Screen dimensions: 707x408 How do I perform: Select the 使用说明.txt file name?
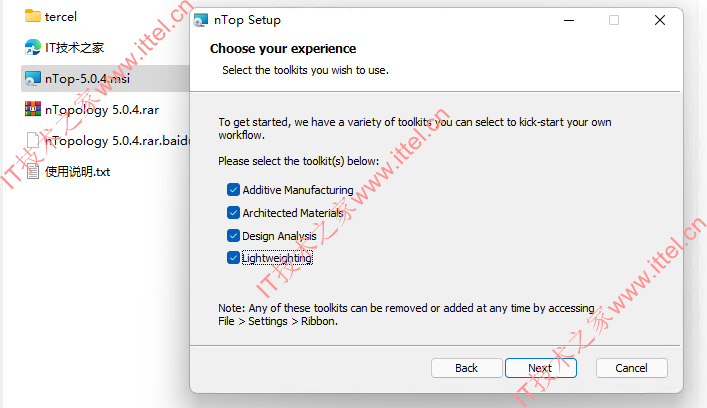coord(78,172)
